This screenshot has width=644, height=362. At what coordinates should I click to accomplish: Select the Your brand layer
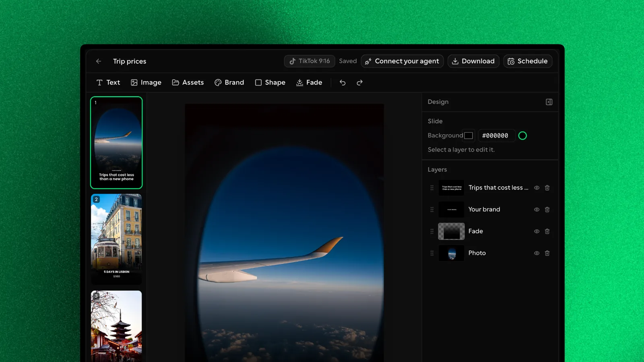coord(484,210)
